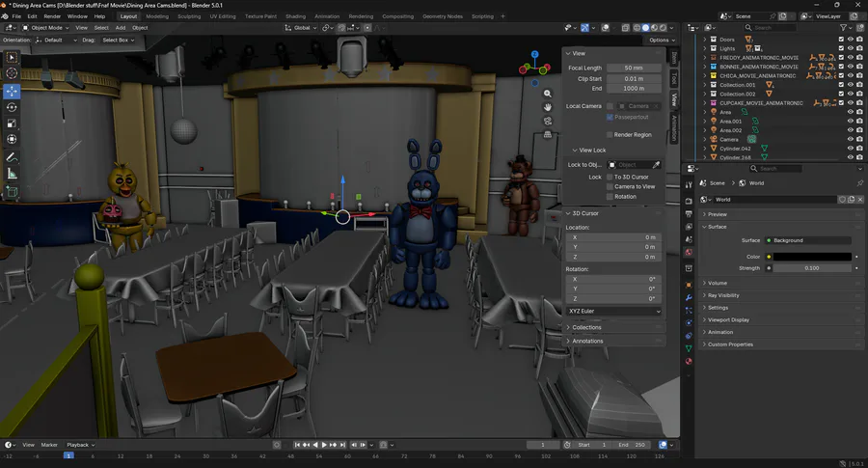Open the File menu

tap(16, 16)
